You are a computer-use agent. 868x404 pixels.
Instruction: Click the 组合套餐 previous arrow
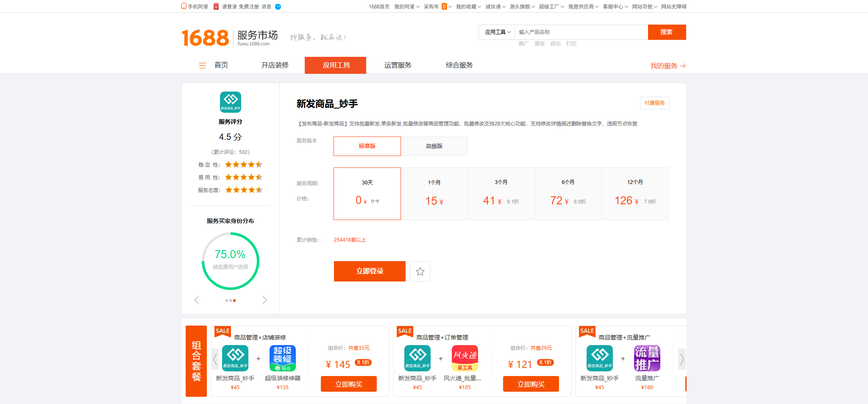click(x=215, y=359)
